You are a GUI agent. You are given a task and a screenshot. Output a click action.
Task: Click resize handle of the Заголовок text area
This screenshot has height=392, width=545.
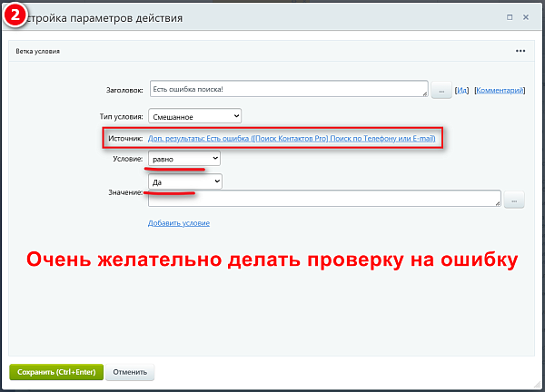pos(425,93)
